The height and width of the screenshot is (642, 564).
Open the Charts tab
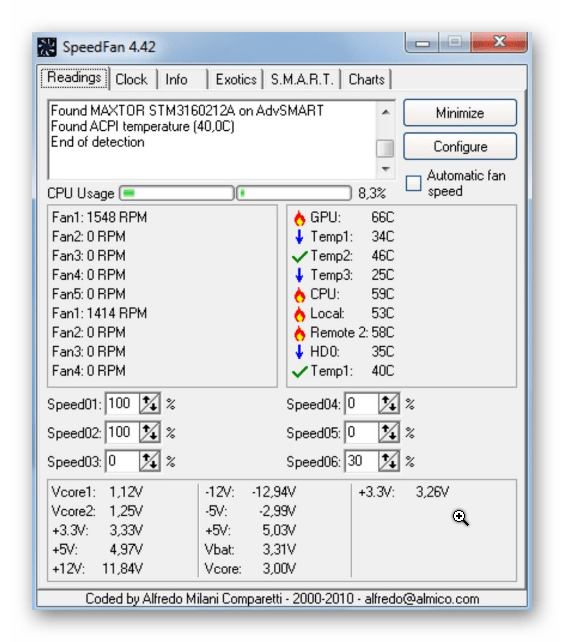pos(366,79)
